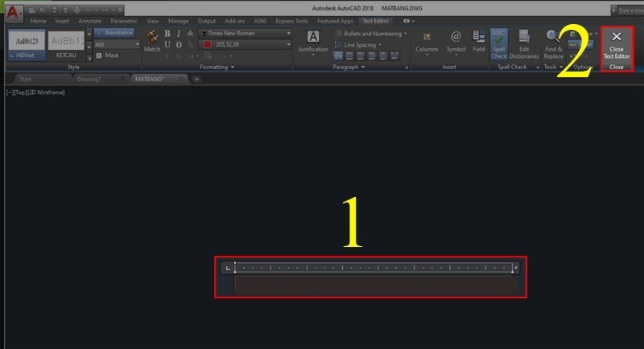
Task: Open the Columns menu
Action: [427, 43]
